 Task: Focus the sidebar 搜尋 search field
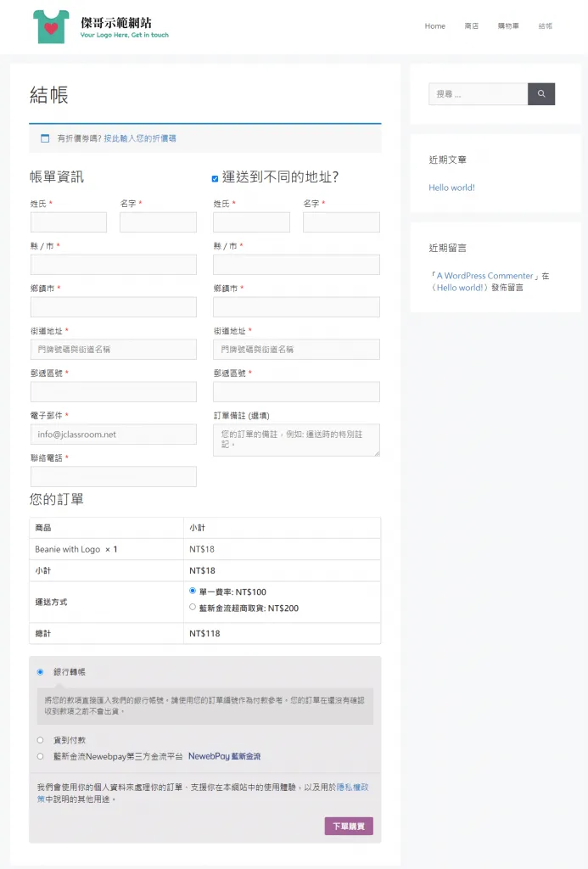[478, 94]
